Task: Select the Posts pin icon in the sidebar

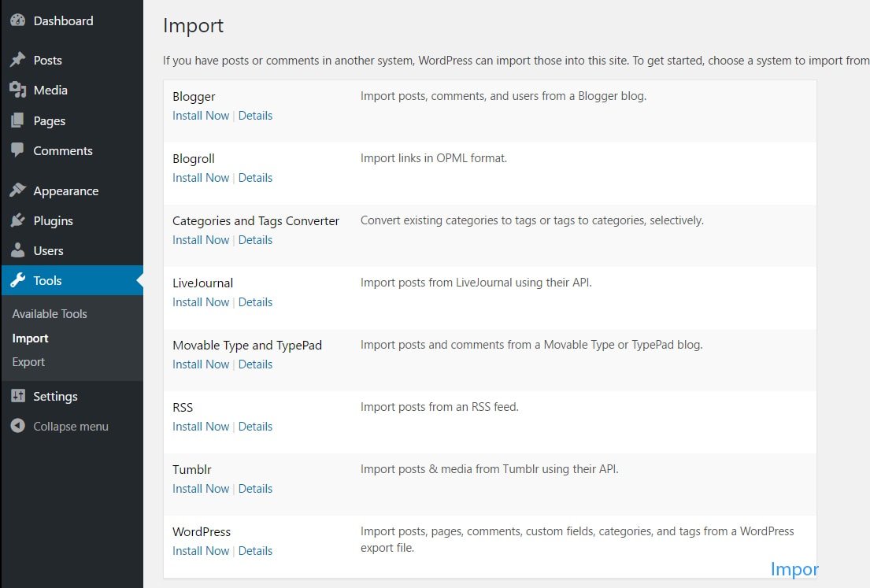Action: (x=19, y=60)
